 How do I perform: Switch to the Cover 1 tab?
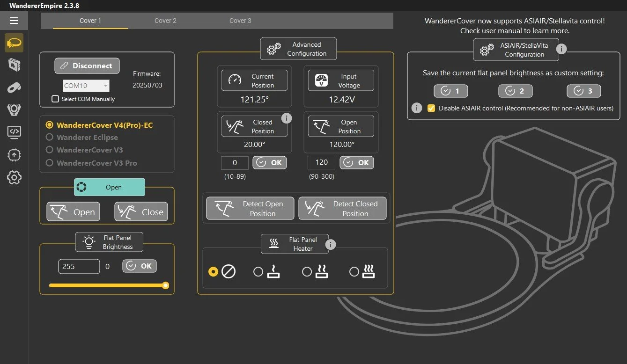click(90, 21)
